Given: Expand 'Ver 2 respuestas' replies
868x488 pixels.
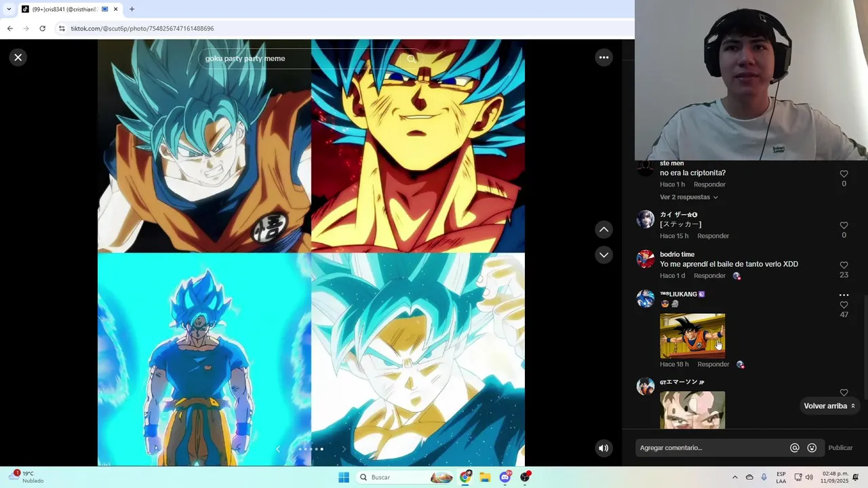Looking at the screenshot, I should coord(688,197).
